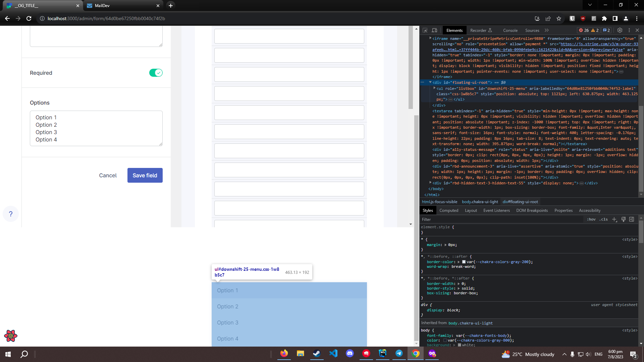Image resolution: width=644 pixels, height=362 pixels.
Task: Select Option 3 in the options dropdown
Action: click(227, 322)
